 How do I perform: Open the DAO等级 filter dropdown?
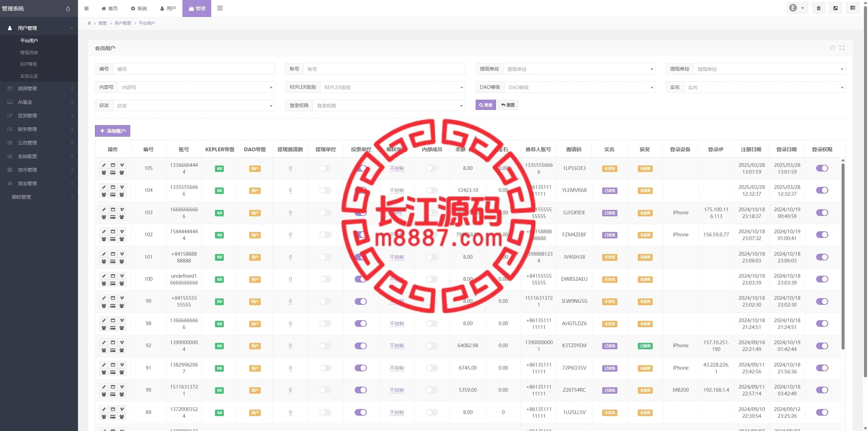click(579, 87)
